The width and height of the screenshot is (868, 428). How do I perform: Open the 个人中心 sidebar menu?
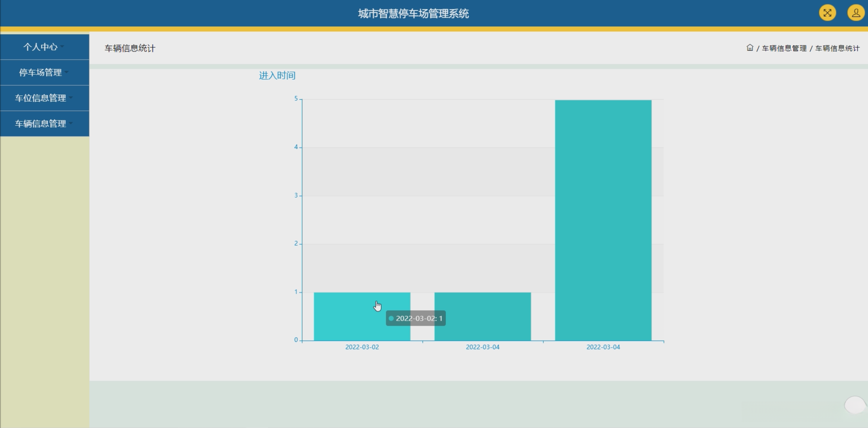pyautogui.click(x=40, y=47)
